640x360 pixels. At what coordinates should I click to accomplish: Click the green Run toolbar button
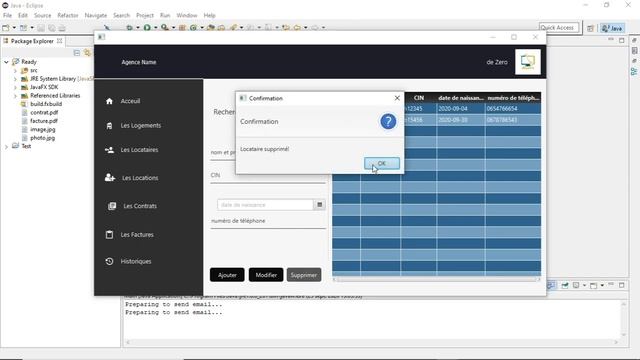click(147, 28)
